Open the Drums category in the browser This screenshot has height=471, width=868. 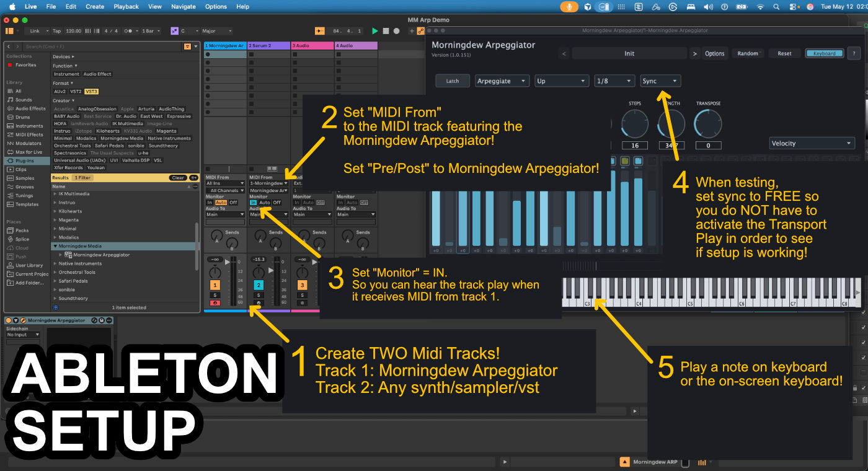pyautogui.click(x=19, y=117)
